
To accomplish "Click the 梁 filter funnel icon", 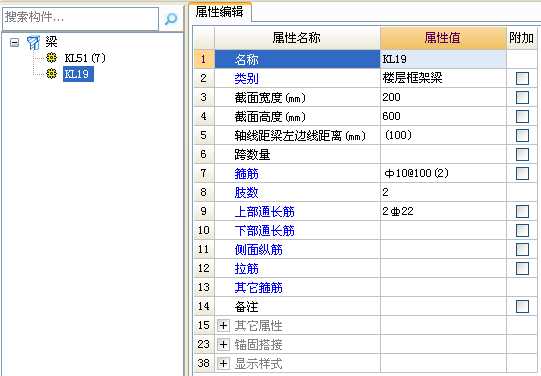I will (x=33, y=43).
